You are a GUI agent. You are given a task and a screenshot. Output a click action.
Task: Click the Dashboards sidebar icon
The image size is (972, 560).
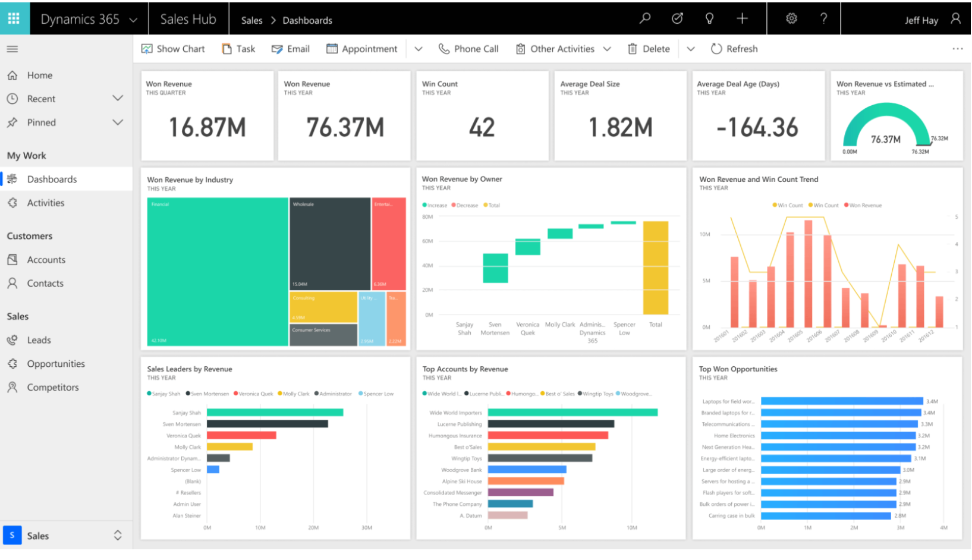point(12,179)
